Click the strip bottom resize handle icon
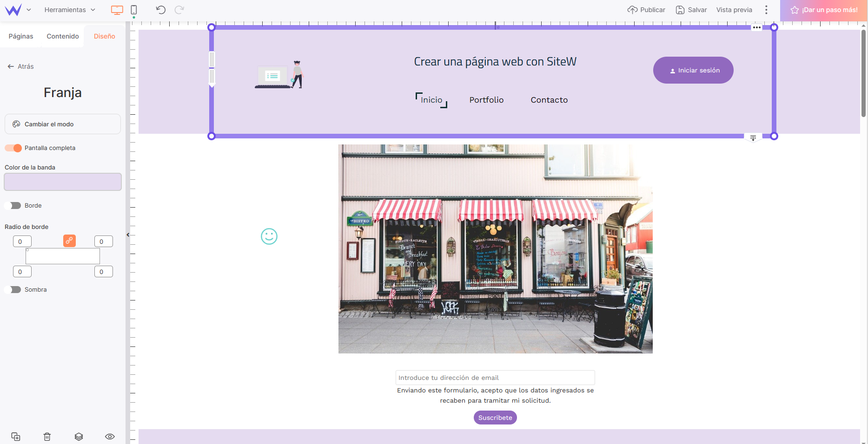Image resolution: width=868 pixels, height=444 pixels. (x=753, y=138)
